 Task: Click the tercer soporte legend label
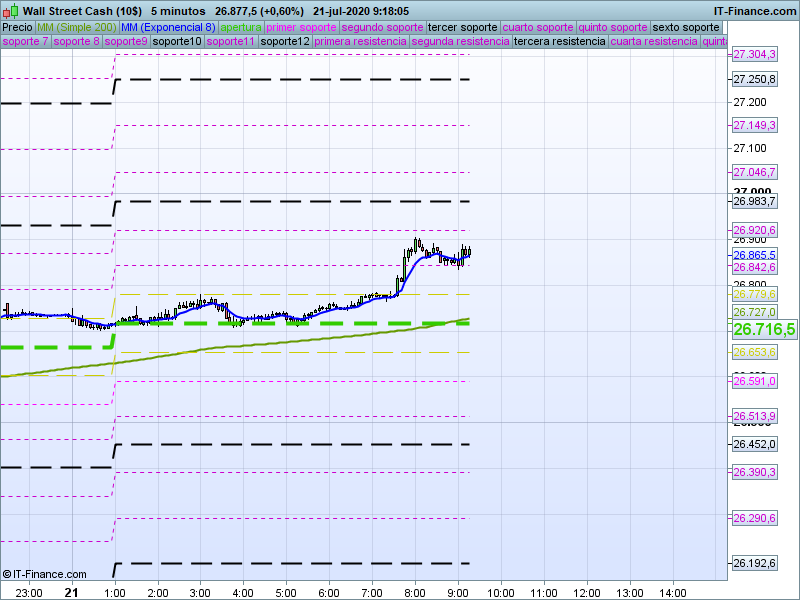[x=462, y=27]
